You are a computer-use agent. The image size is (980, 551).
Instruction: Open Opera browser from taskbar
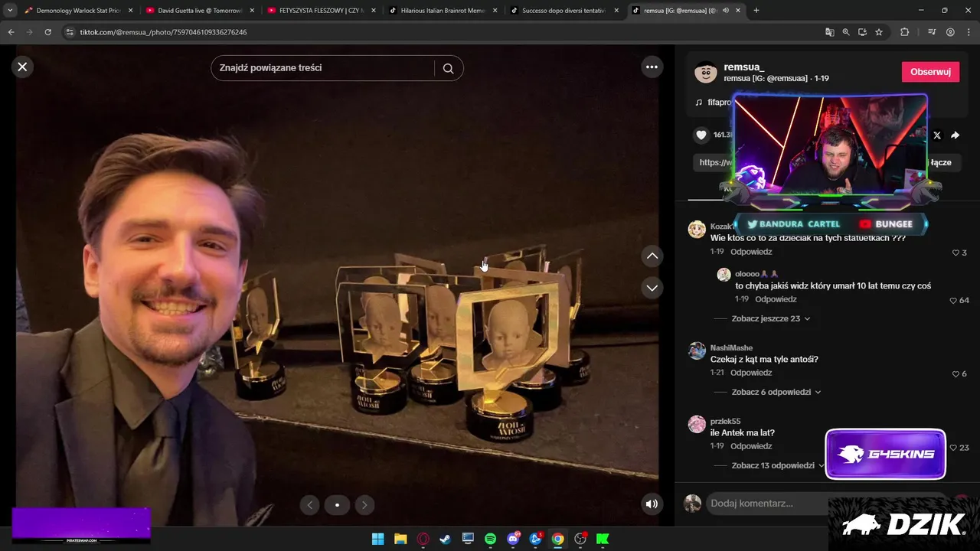tap(423, 539)
